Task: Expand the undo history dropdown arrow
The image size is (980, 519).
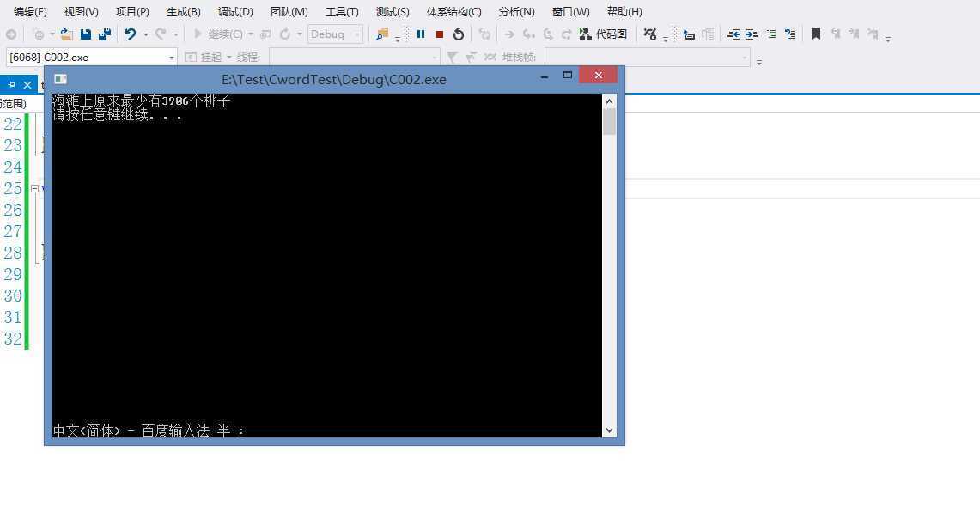Action: point(146,34)
